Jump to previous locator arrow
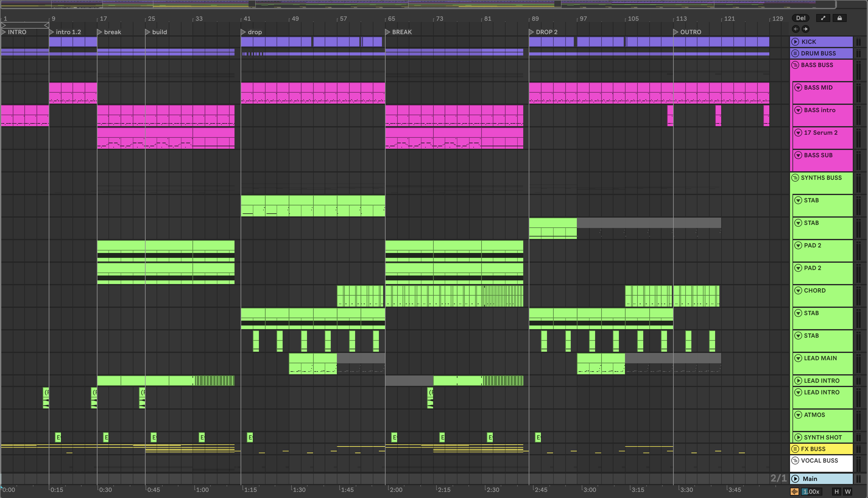The height and width of the screenshot is (498, 868). (x=796, y=29)
